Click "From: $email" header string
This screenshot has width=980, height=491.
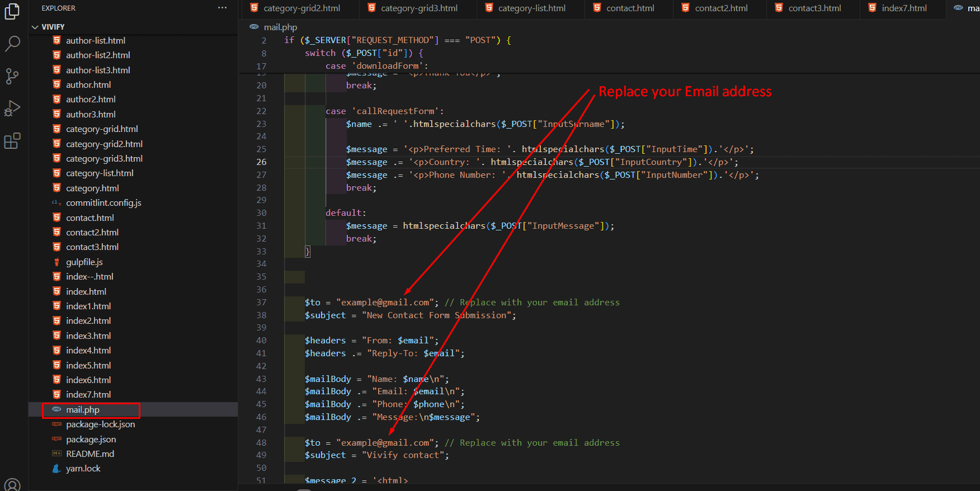[398, 340]
